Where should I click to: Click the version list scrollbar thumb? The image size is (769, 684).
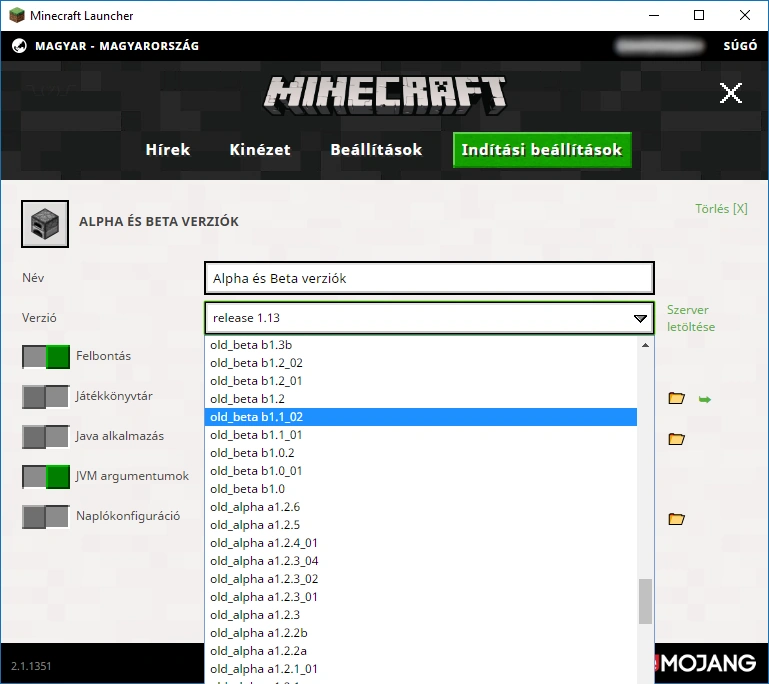tap(645, 602)
